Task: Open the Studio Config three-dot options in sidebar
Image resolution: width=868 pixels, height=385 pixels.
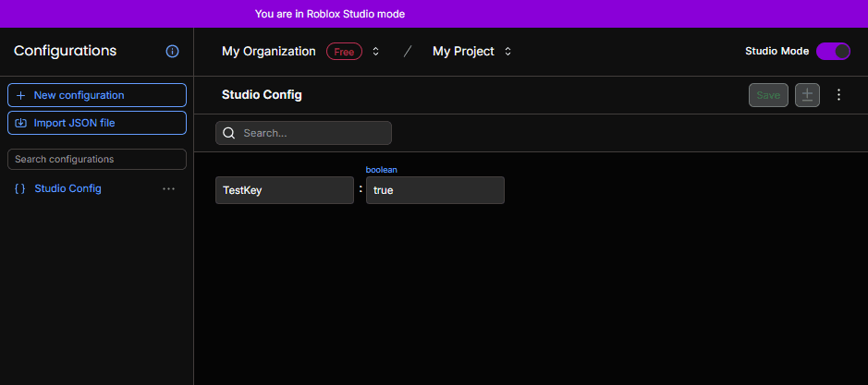Action: point(168,188)
